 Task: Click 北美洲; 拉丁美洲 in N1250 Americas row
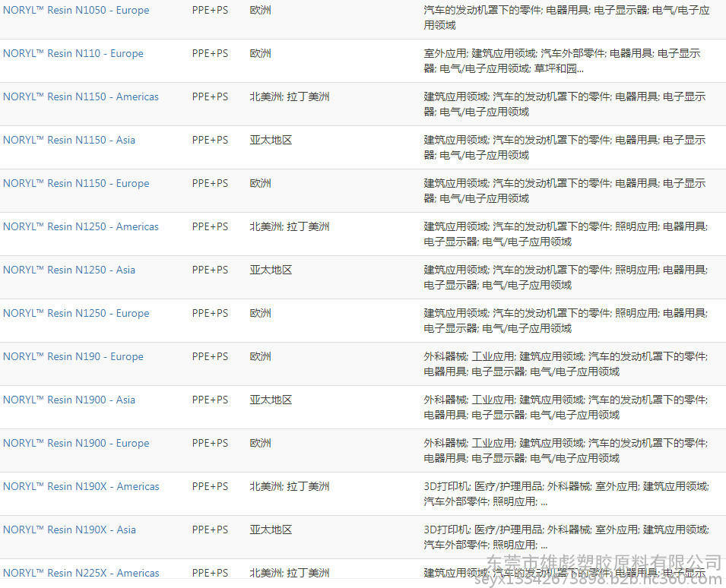click(x=290, y=226)
